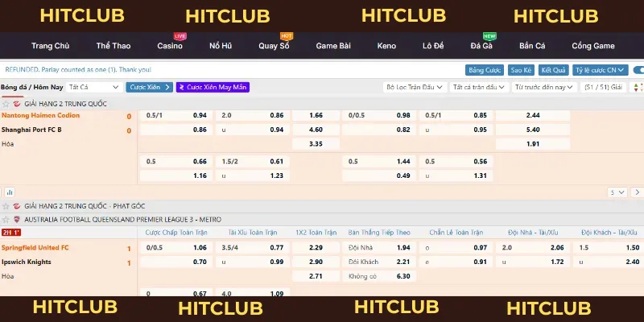Bet Springfield handicap 0/0.5 at 1.06

point(176,248)
